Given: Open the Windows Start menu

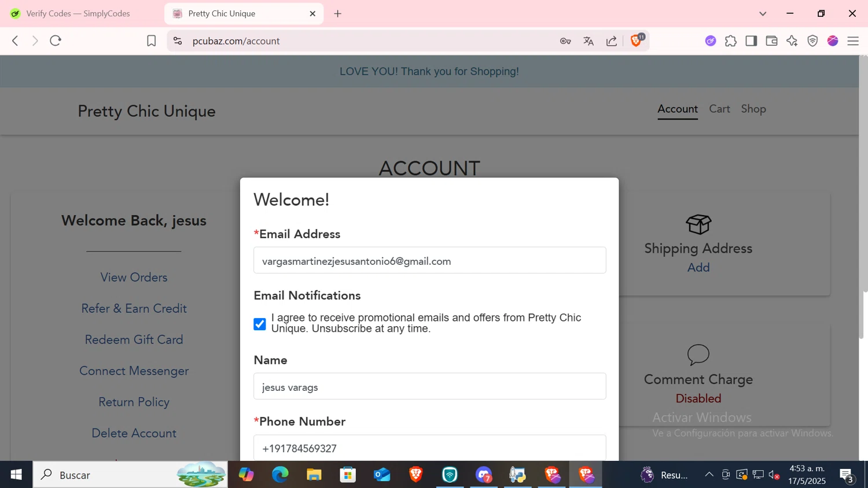Looking at the screenshot, I should tap(16, 475).
